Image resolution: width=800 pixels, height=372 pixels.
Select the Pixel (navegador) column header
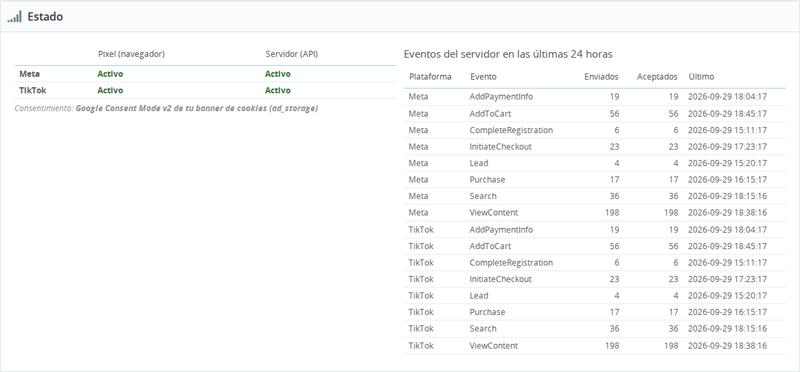pyautogui.click(x=132, y=54)
